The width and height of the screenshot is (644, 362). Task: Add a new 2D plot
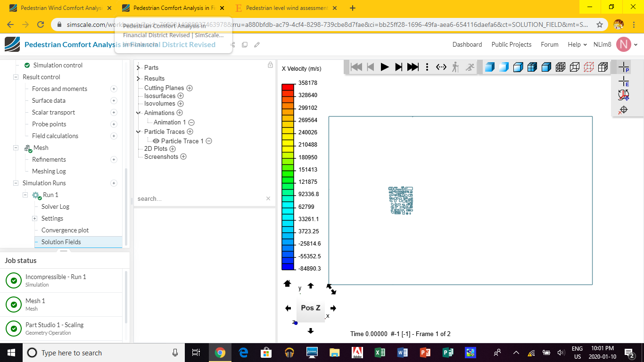click(x=173, y=149)
